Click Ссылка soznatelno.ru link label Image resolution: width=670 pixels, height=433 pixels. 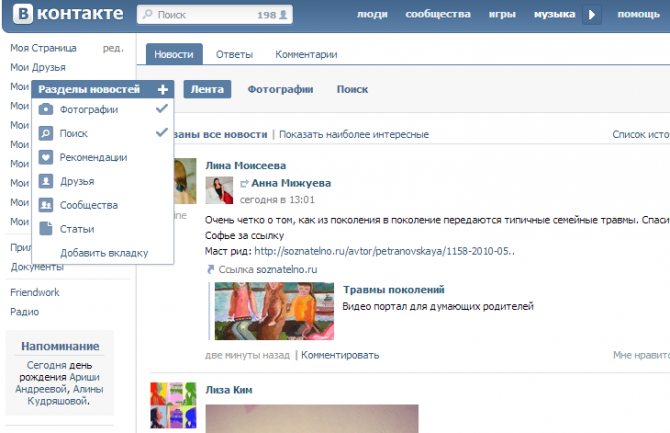point(267,269)
